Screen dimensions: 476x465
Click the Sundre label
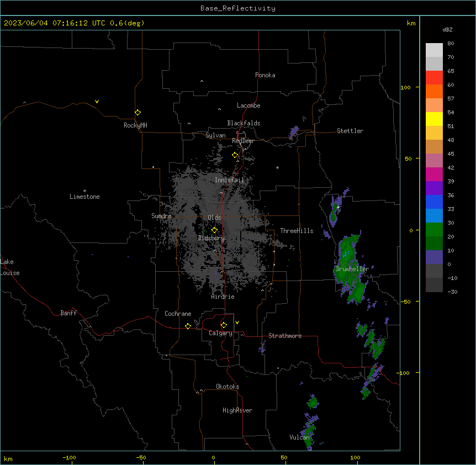pos(161,216)
